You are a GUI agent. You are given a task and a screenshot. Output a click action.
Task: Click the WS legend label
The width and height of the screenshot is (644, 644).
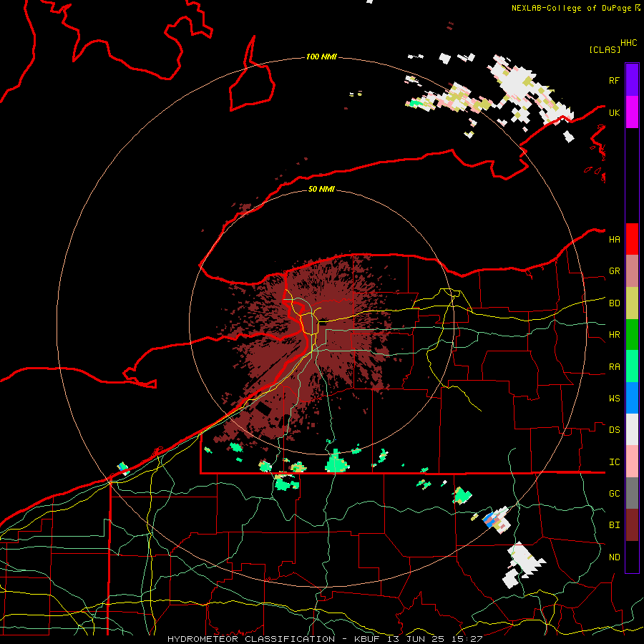coord(614,399)
